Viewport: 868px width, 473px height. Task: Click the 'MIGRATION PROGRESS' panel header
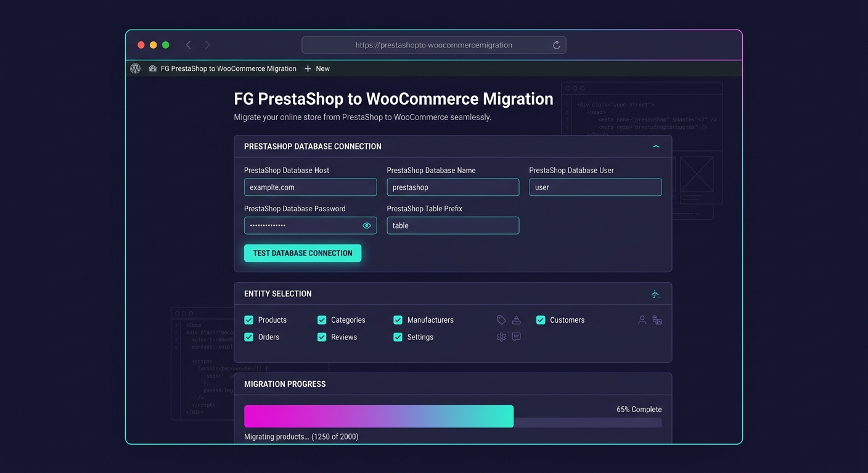pos(453,384)
